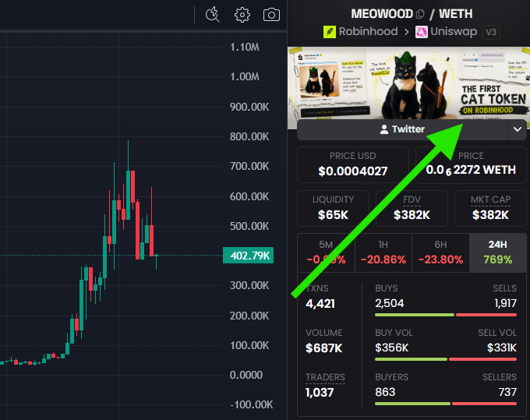Click the current price label 402.79K
The image size is (530, 420).
[x=248, y=256]
